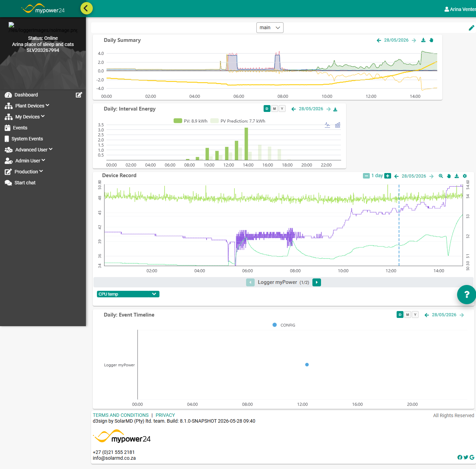476x469 pixels.
Task: Open the Google icon in footer
Action: tap(472, 457)
